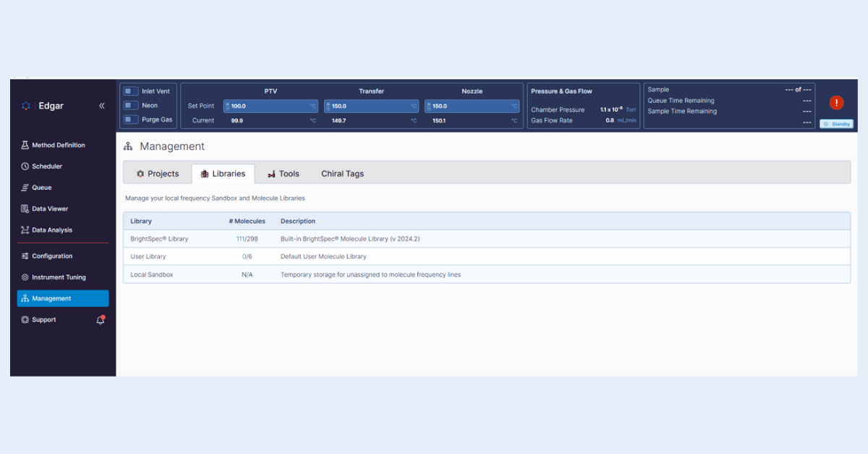The image size is (868, 454).
Task: Open the Scheduler page
Action: [x=63, y=167]
